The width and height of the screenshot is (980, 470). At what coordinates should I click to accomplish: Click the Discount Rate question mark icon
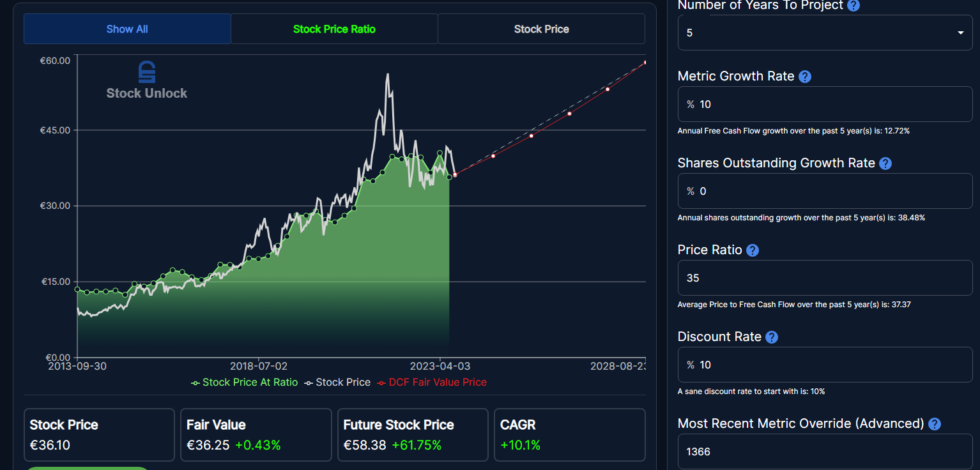[772, 337]
